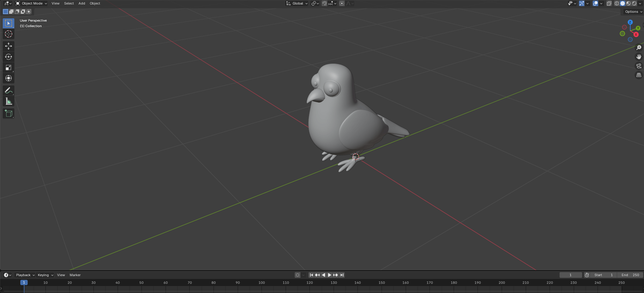Click the current frame number field
Screen dimensions: 644x293
[x=570, y=275]
